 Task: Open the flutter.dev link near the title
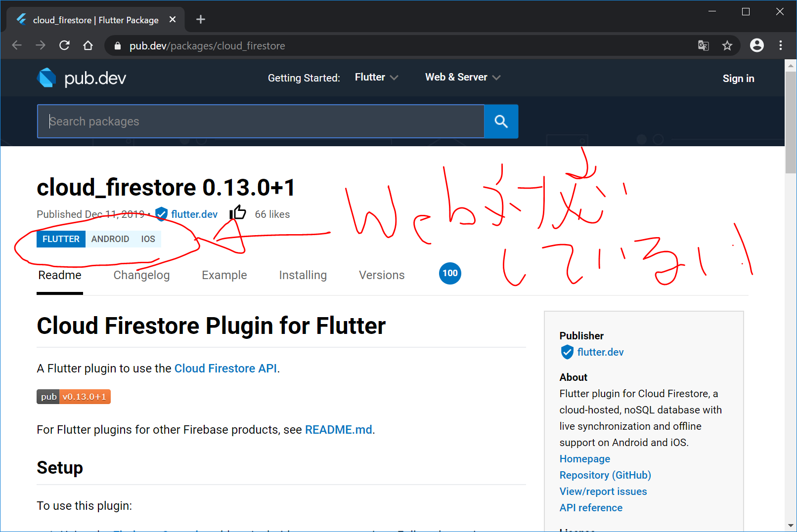pyautogui.click(x=194, y=214)
